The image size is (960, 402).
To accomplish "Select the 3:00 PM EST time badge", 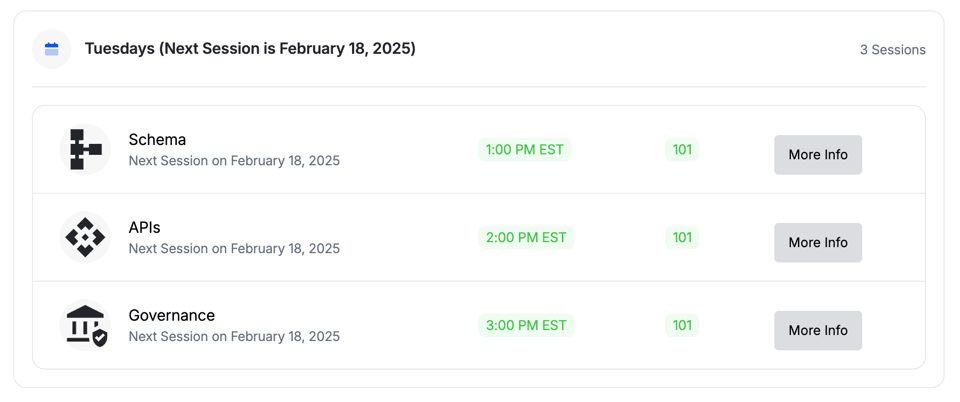I will tap(525, 326).
